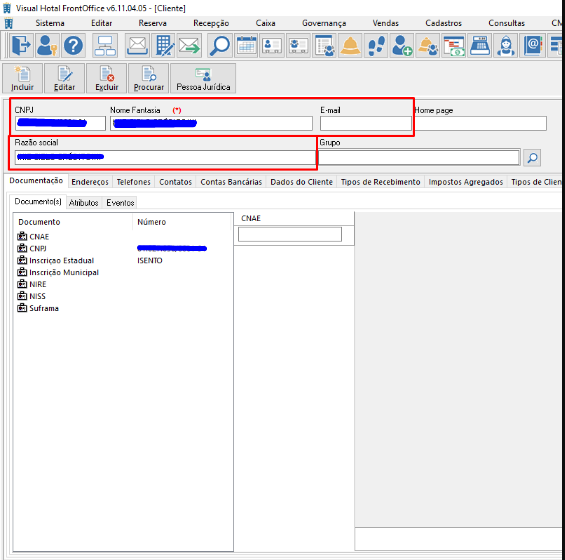Click the exit door icon in toolbar
Screen dimensions: 565x560
click(21, 45)
